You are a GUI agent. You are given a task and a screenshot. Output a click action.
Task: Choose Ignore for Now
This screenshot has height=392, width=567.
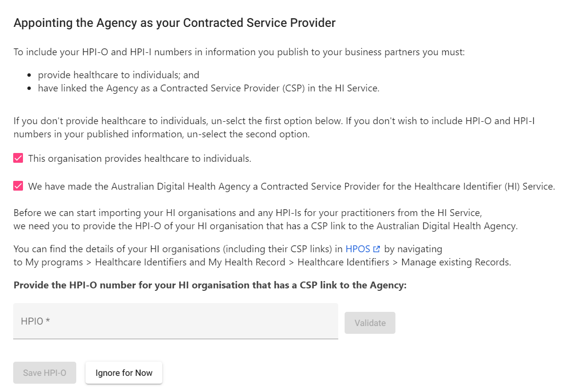[124, 373]
